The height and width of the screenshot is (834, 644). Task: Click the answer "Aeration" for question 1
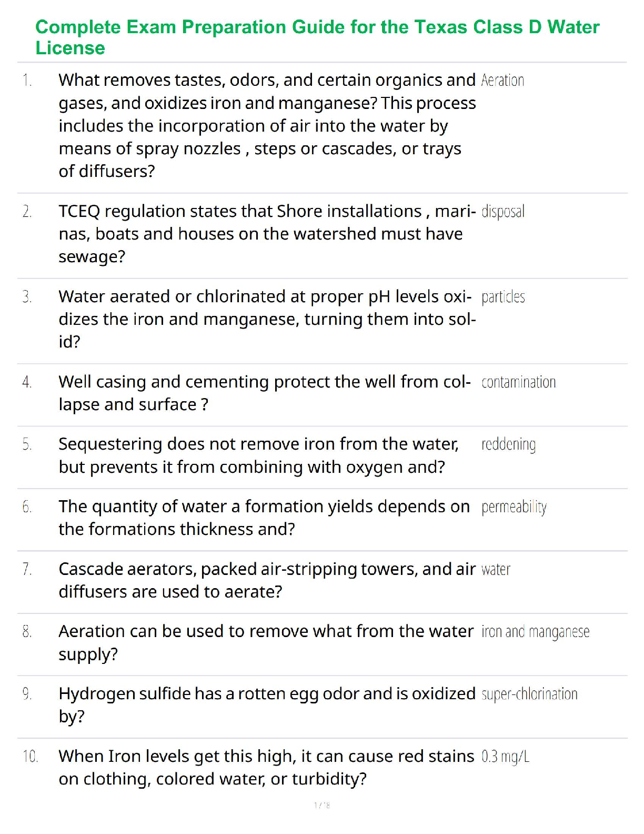(502, 81)
